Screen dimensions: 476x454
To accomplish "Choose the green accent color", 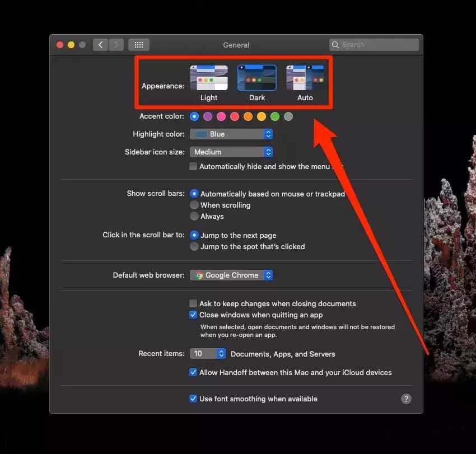I will point(275,116).
